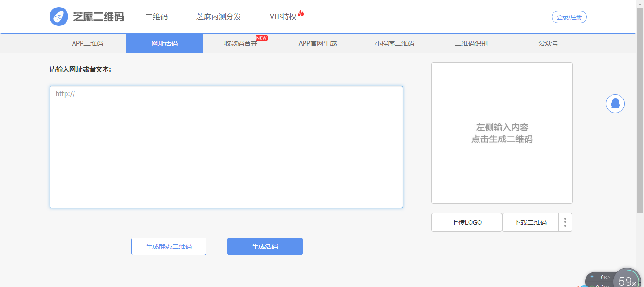The image size is (644, 287).
Task: Click the 生成静态二维码 button
Action: 169,246
